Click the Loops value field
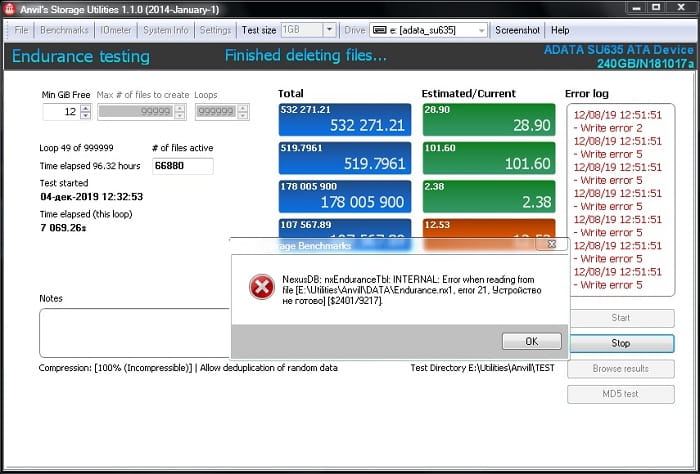The image size is (700, 474). point(217,112)
